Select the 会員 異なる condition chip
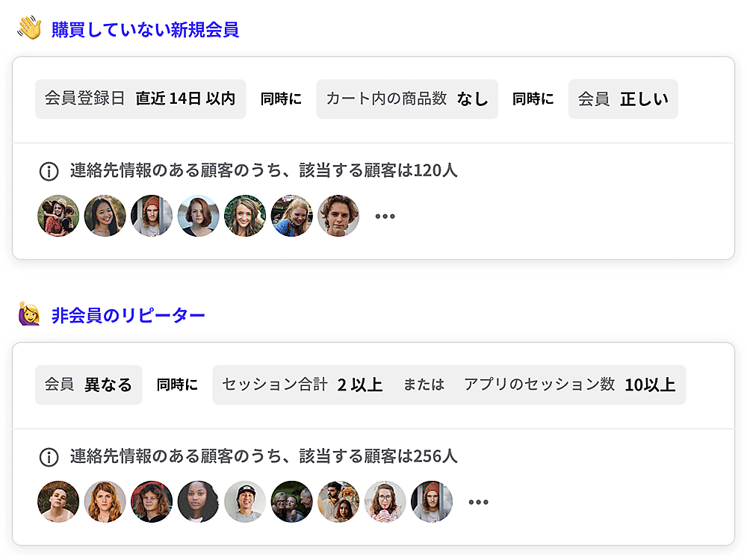The image size is (747, 560). (x=88, y=385)
